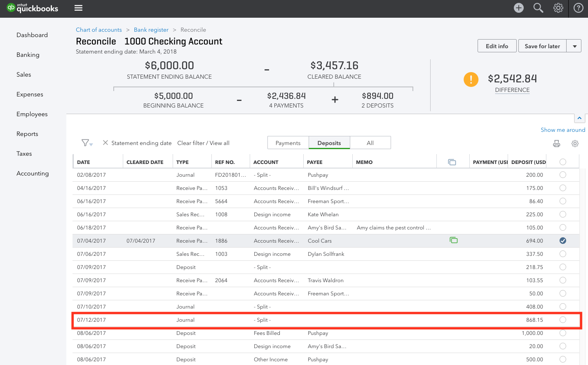The height and width of the screenshot is (365, 588).
Task: Open the filter options icon
Action: (85, 143)
